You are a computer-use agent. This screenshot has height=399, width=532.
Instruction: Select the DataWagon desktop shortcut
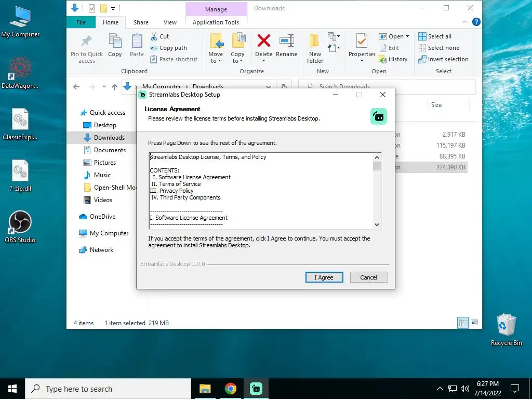[x=20, y=73]
